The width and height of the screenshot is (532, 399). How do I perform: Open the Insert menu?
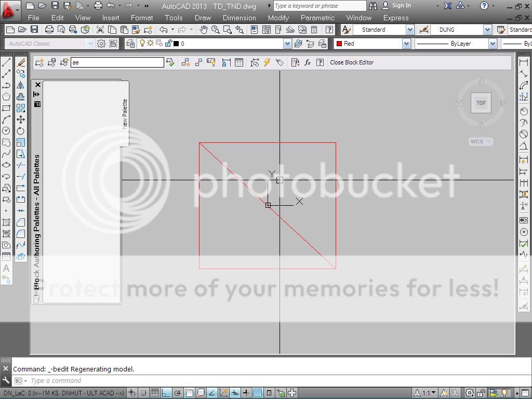111,18
